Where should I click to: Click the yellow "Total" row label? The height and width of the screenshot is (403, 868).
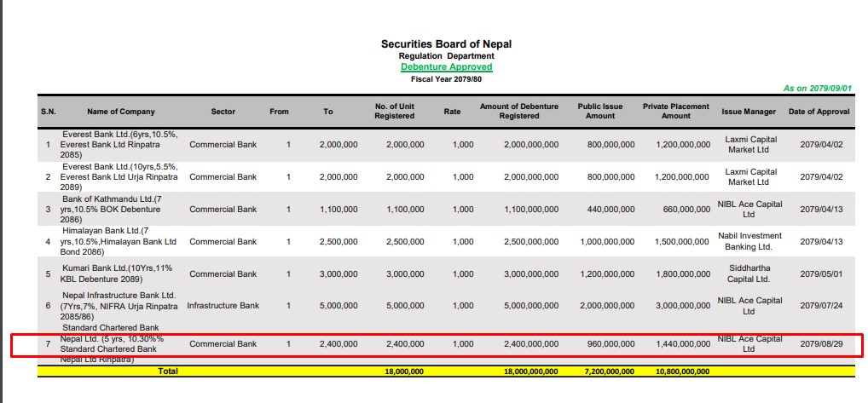click(169, 371)
